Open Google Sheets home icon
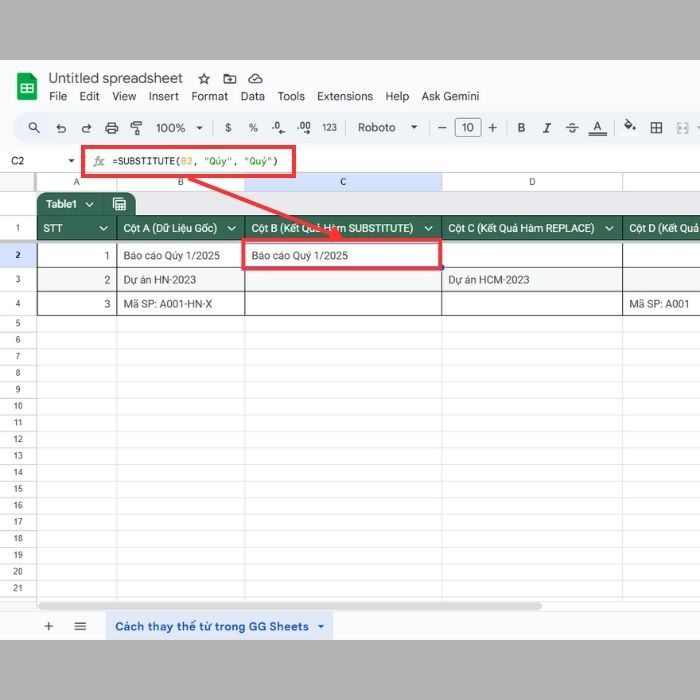Viewport: 700px width, 700px height. [27, 87]
